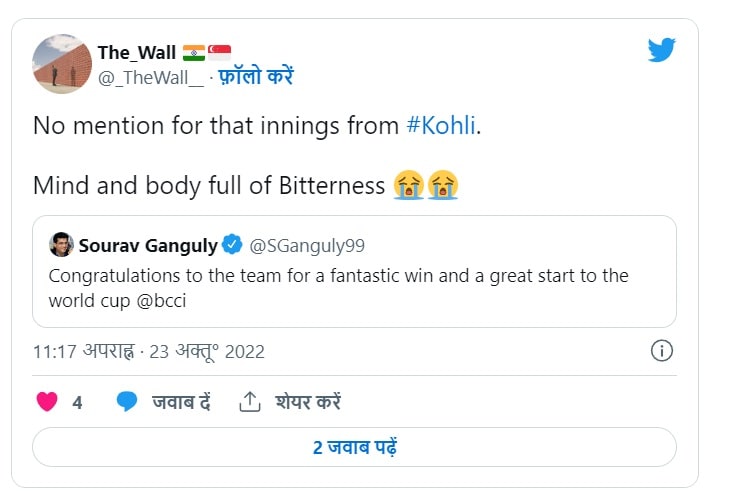Click the Twitter bird logo
The width and height of the screenshot is (734, 491).
pyautogui.click(x=662, y=51)
